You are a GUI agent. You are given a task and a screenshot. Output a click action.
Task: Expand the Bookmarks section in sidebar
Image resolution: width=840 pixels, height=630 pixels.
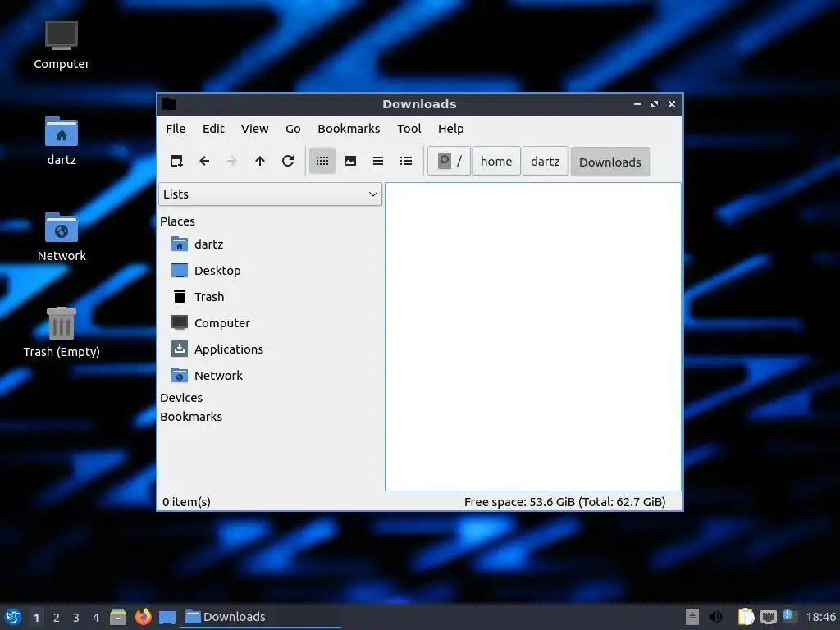[190, 416]
